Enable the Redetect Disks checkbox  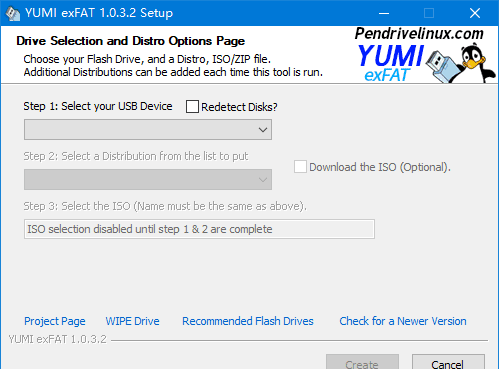[192, 107]
